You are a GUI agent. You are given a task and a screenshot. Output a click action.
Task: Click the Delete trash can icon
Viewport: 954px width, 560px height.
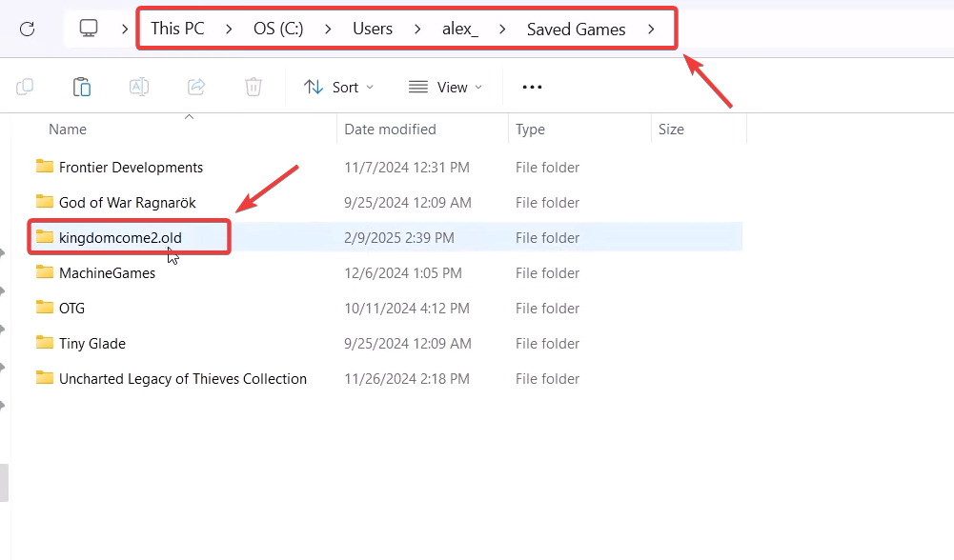(x=254, y=87)
